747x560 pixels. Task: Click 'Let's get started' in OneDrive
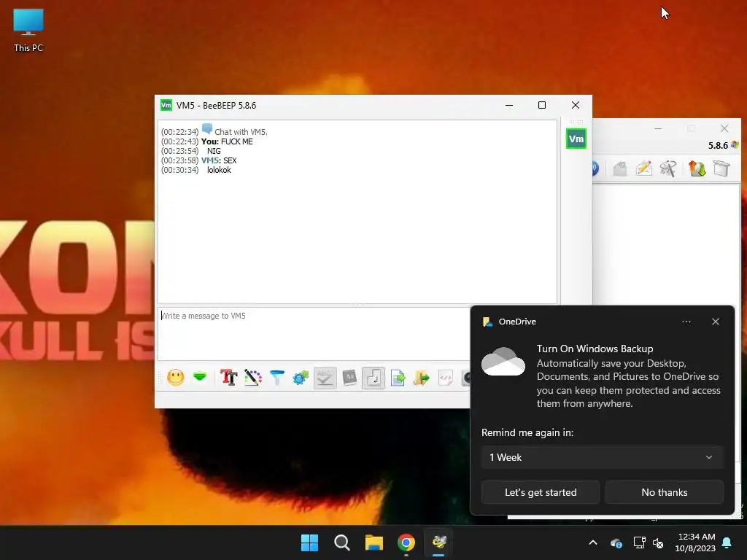coord(541,492)
